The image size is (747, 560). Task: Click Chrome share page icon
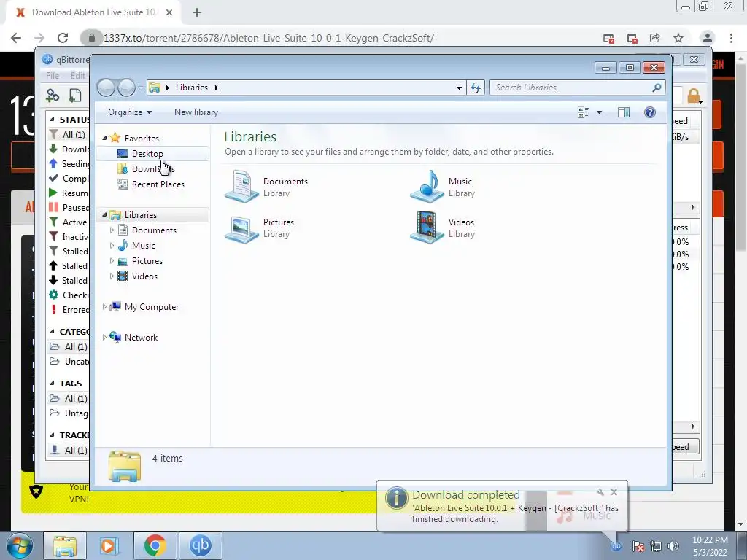(655, 38)
